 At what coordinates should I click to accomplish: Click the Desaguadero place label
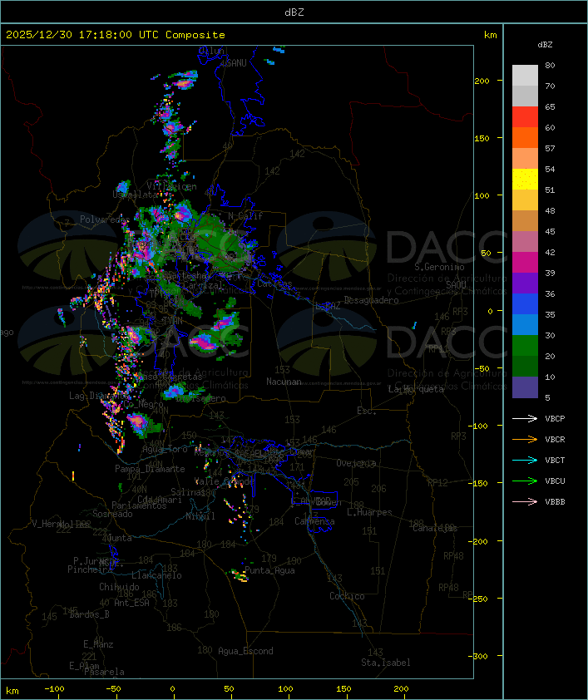371,300
